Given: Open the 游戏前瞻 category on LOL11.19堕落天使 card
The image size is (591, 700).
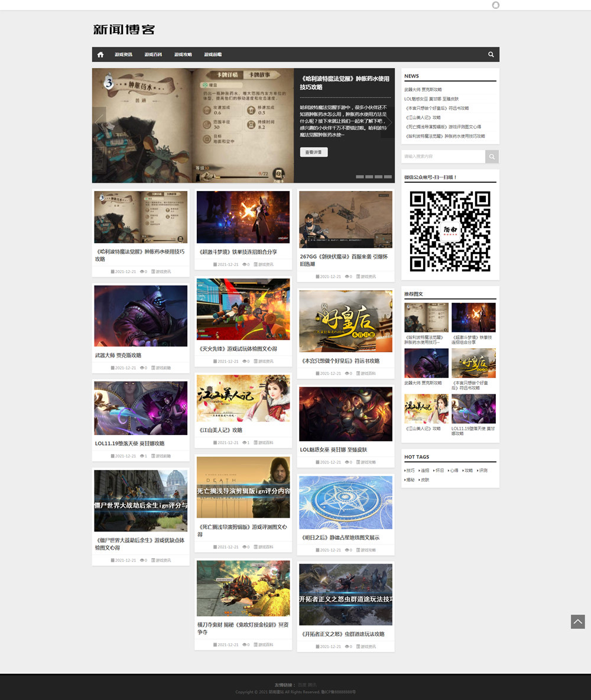Looking at the screenshot, I should pos(163,456).
